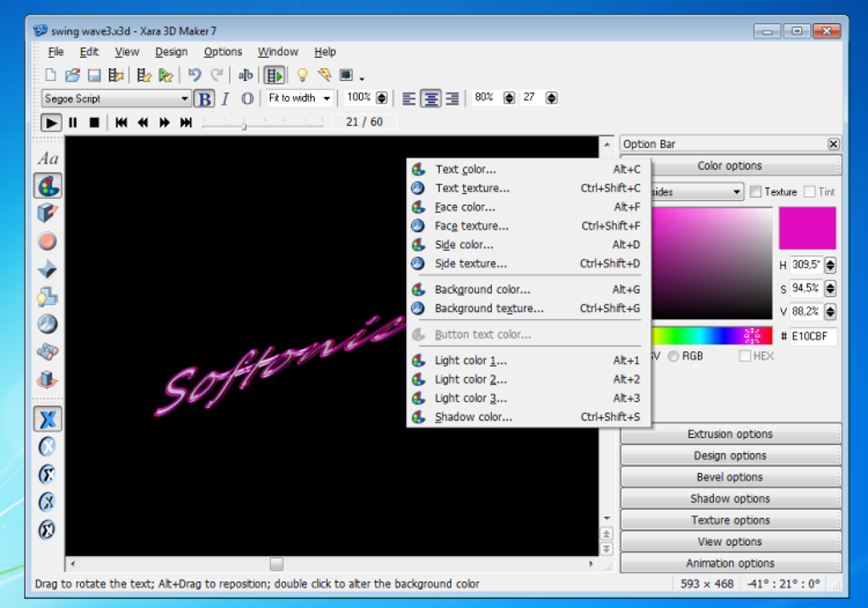Select the RGB radio button

(673, 356)
